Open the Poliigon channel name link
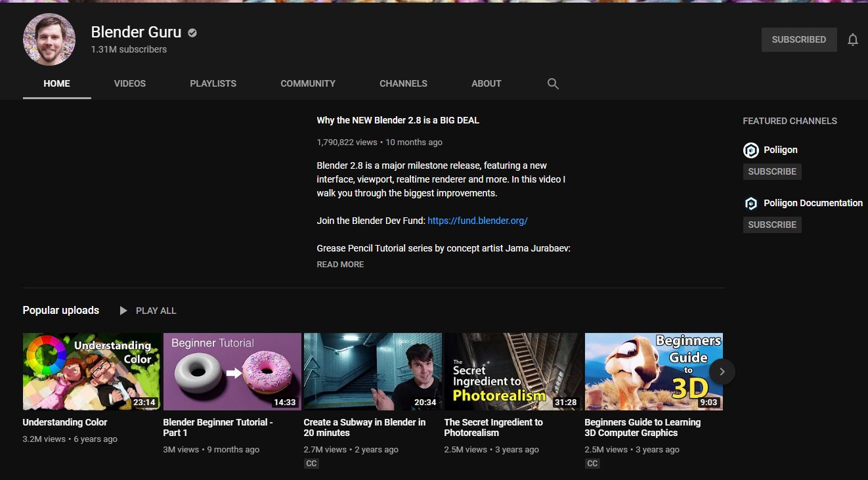The height and width of the screenshot is (480, 868). tap(781, 150)
